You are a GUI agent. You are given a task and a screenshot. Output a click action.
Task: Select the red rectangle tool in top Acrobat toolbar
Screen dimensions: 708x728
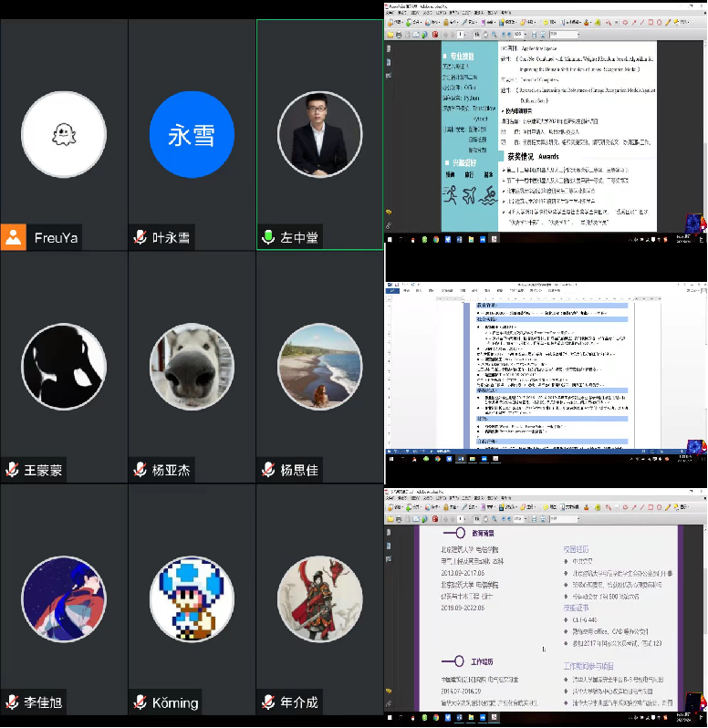[x=649, y=22]
